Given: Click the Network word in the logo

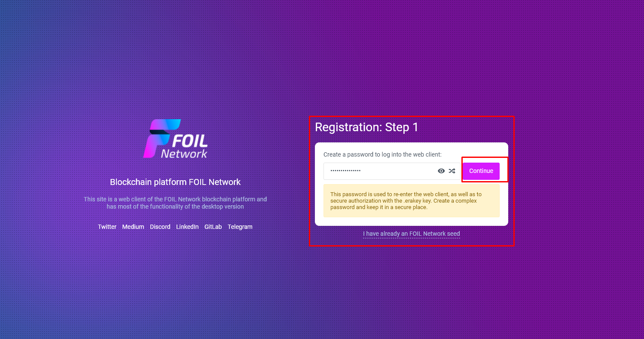Looking at the screenshot, I should point(184,153).
